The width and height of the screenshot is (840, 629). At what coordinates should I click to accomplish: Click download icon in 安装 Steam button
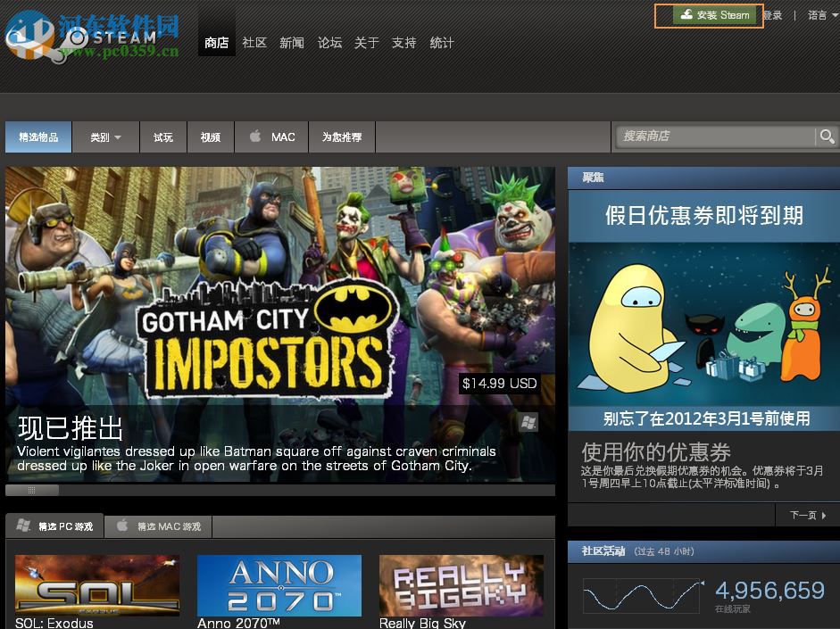[686, 14]
